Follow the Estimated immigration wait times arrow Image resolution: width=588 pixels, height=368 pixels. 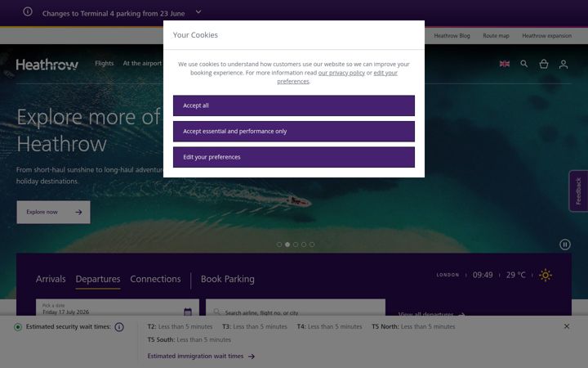252,357
